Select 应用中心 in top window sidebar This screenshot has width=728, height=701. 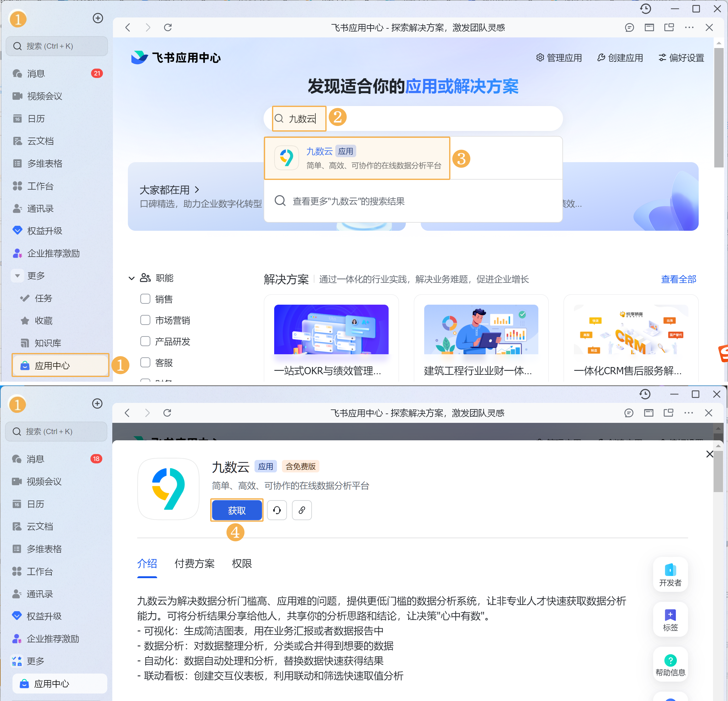point(60,366)
